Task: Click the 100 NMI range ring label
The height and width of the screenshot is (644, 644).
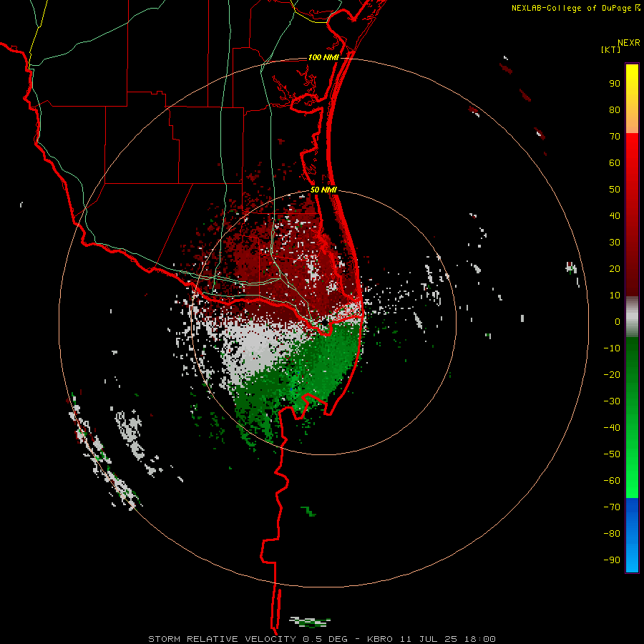Action: [x=323, y=57]
